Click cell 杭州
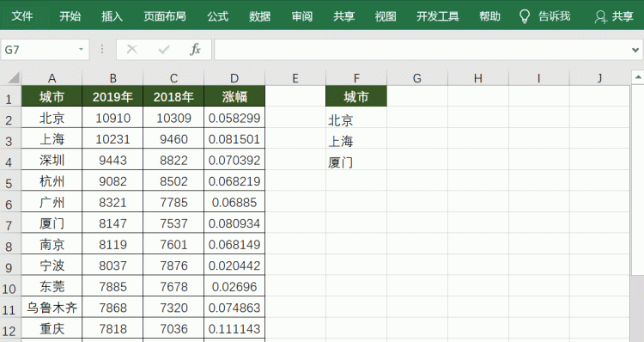The width and height of the screenshot is (644, 342). 52,181
